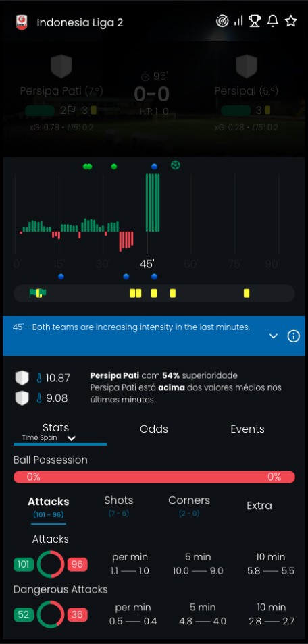308x644 pixels.
Task: Click the last yellow card on timeline
Action: click(247, 293)
